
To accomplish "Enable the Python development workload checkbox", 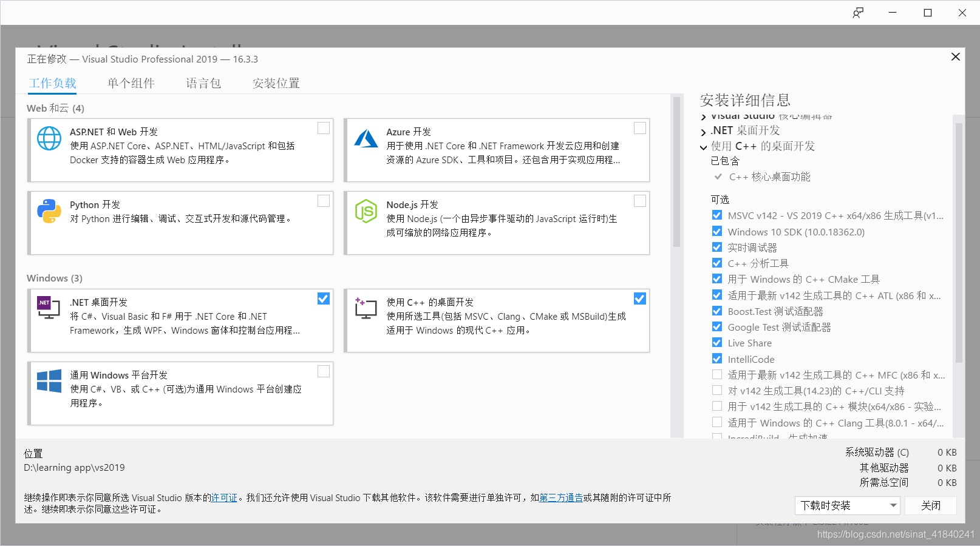I will click(x=324, y=201).
